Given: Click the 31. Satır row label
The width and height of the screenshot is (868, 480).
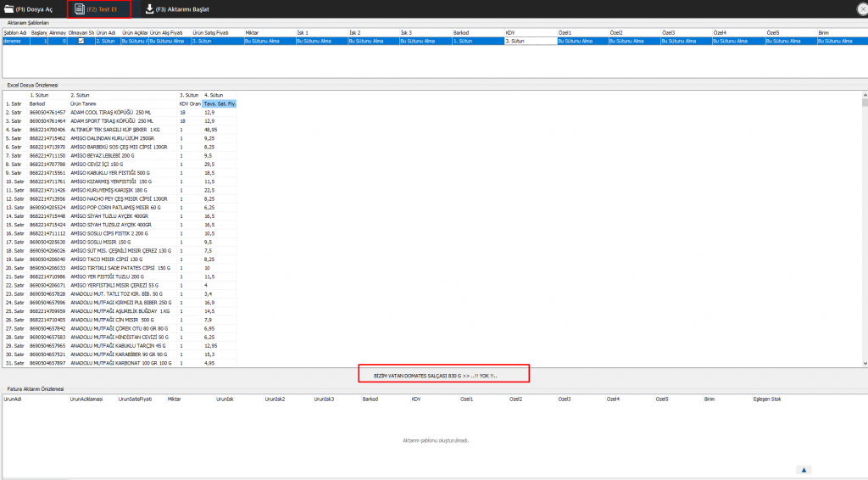Looking at the screenshot, I should [15, 363].
